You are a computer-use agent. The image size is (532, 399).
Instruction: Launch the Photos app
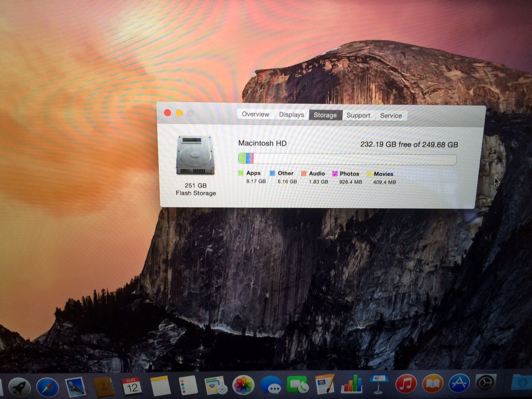coord(244,386)
